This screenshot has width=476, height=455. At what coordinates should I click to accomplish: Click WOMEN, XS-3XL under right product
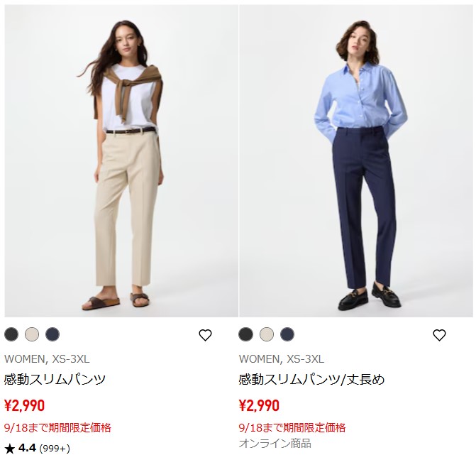pos(282,359)
